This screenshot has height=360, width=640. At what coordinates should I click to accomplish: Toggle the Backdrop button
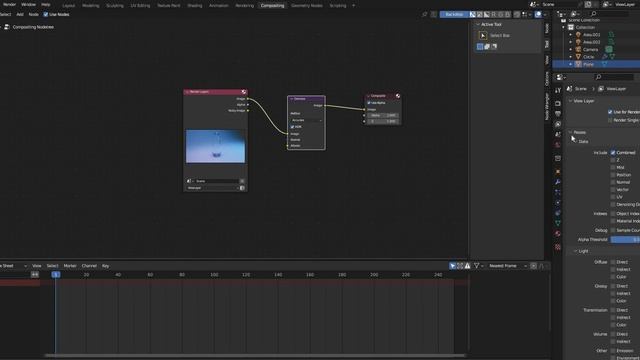[454, 14]
